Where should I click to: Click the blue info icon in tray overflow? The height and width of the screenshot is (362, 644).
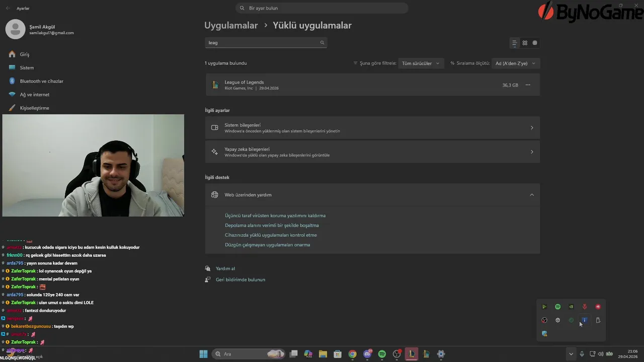coord(585,320)
